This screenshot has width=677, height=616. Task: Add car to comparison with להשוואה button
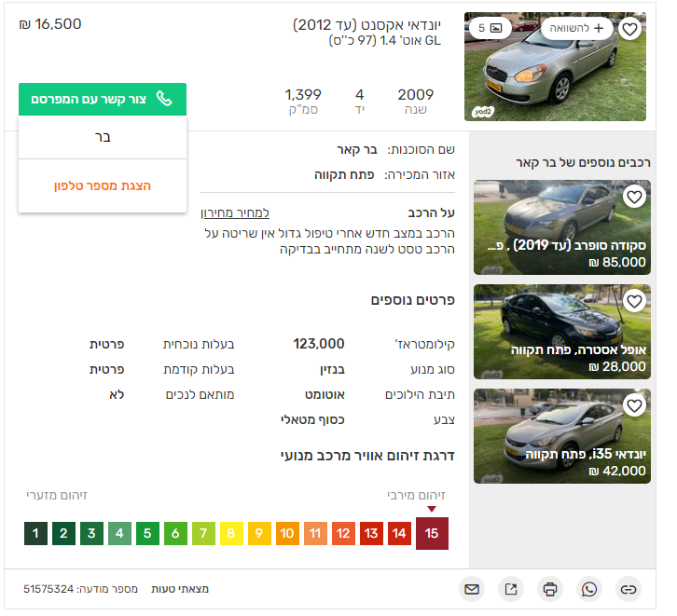tap(576, 28)
